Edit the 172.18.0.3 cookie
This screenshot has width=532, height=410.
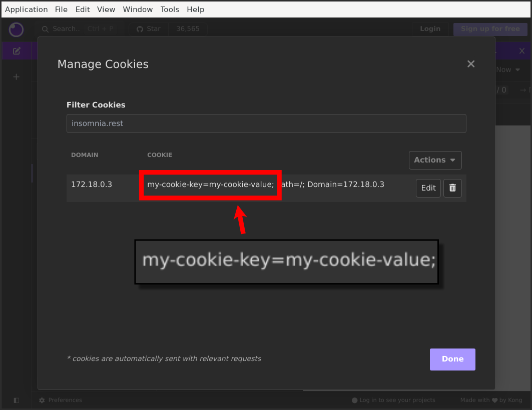(428, 188)
